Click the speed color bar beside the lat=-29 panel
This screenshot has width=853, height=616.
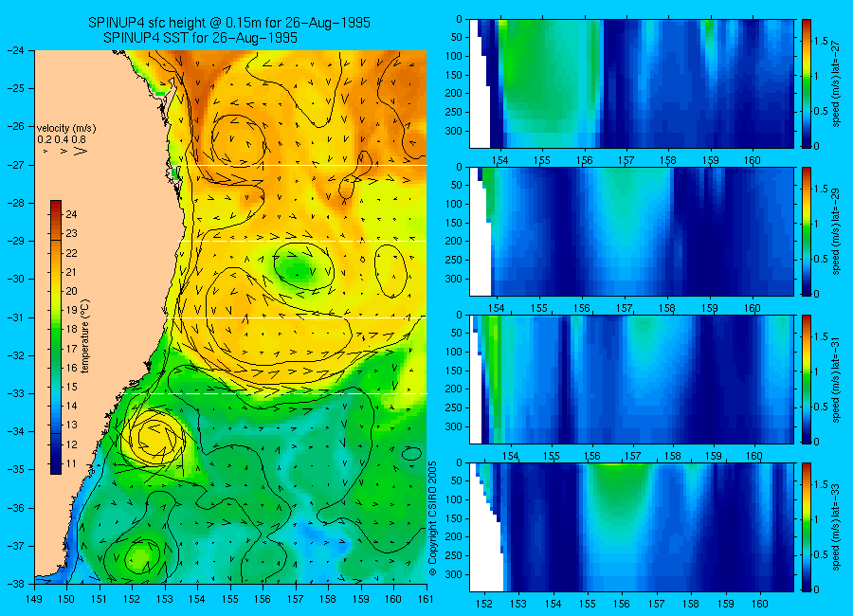tap(806, 231)
